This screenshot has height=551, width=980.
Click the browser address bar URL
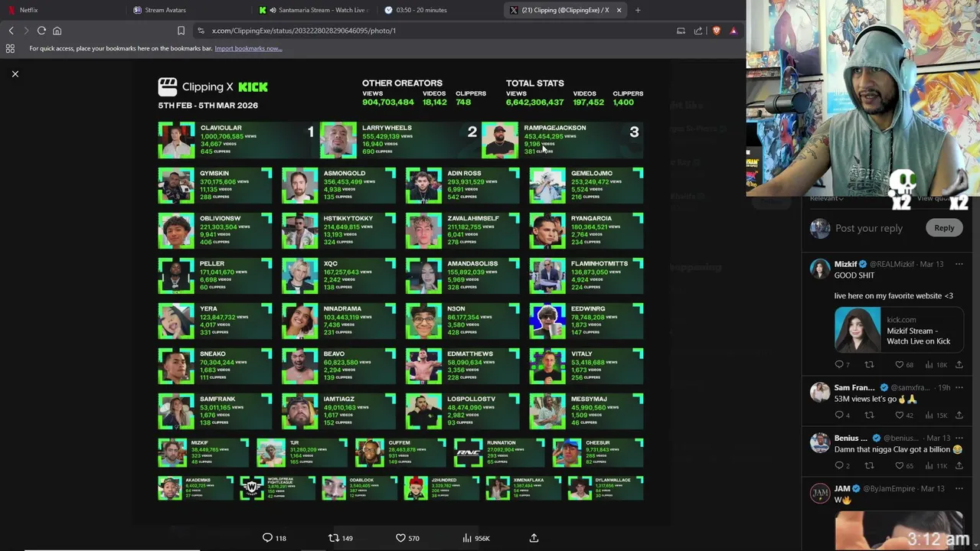click(x=304, y=31)
